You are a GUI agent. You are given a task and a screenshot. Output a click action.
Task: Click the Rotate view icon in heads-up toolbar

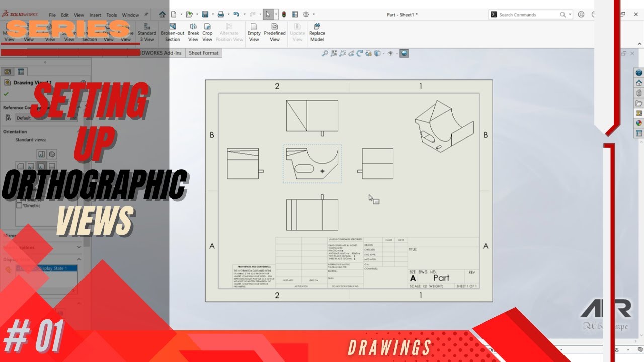(x=359, y=53)
